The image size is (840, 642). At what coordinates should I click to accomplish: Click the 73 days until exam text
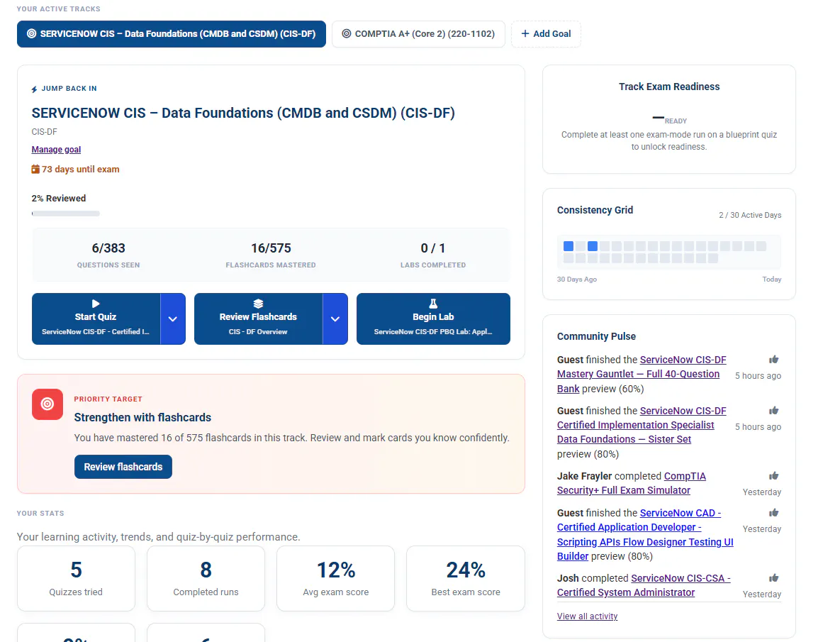80,170
